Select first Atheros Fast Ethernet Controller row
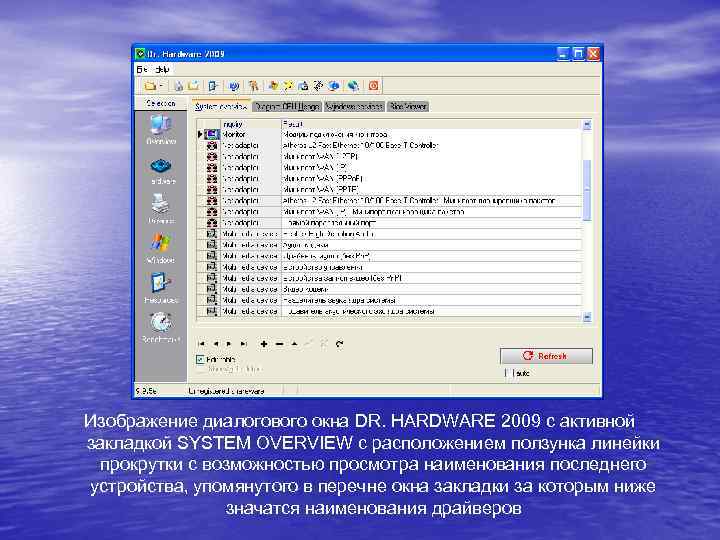720x540 pixels. (x=389, y=145)
